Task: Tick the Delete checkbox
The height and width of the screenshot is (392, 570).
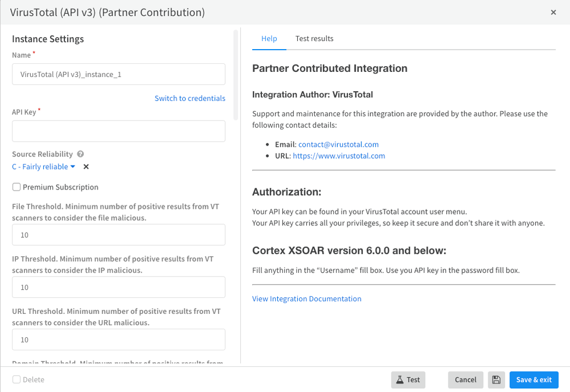Action: [x=17, y=379]
